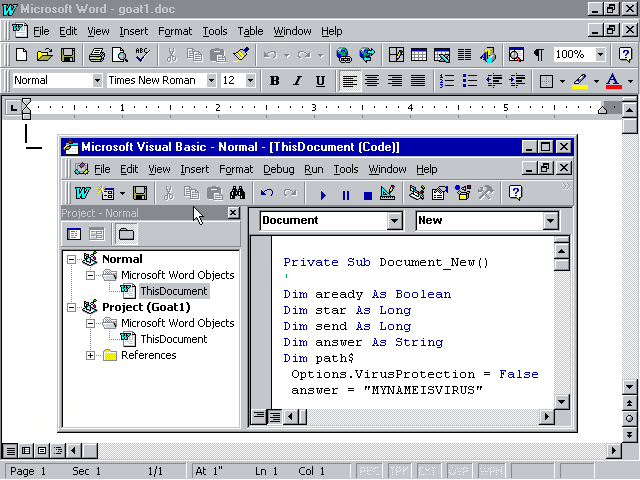Viewport: 640px width, 480px height.
Task: Open the Visual Basic Tools menu
Action: point(346,169)
